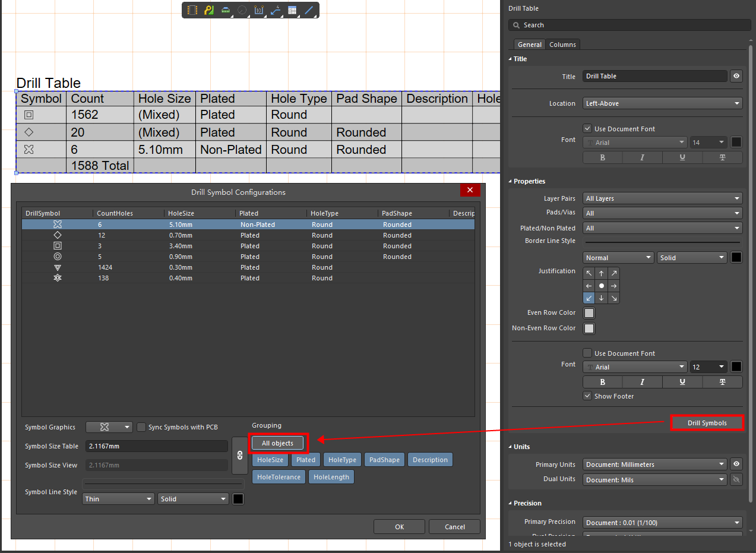Click the linear dimension tool icon
Viewport: 756px width, 553px height.
(x=258, y=10)
